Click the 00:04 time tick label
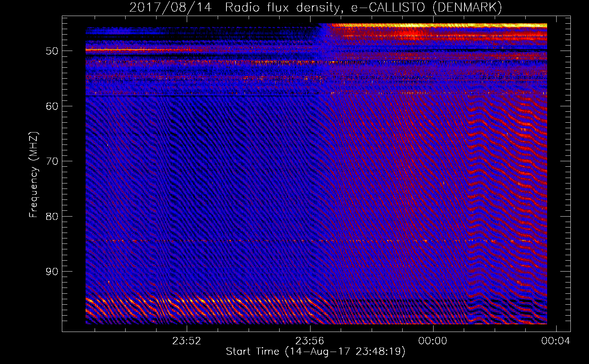This screenshot has width=589, height=364. 556,341
